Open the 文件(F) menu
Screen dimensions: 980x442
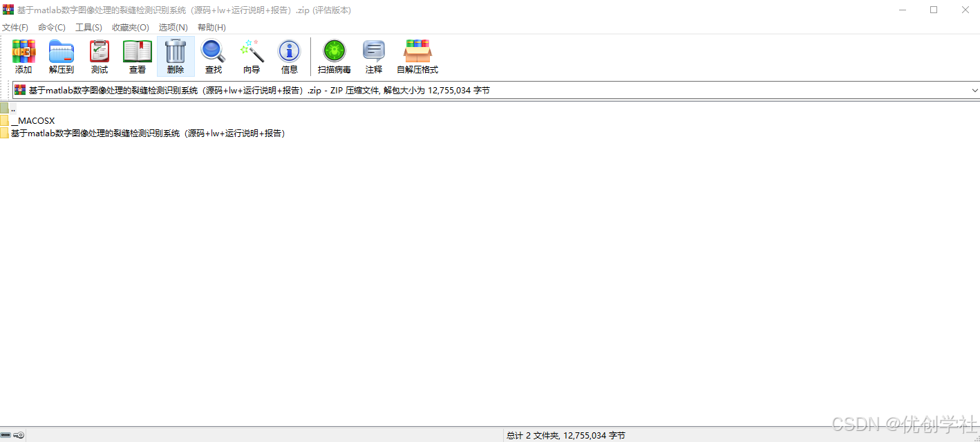[x=15, y=27]
